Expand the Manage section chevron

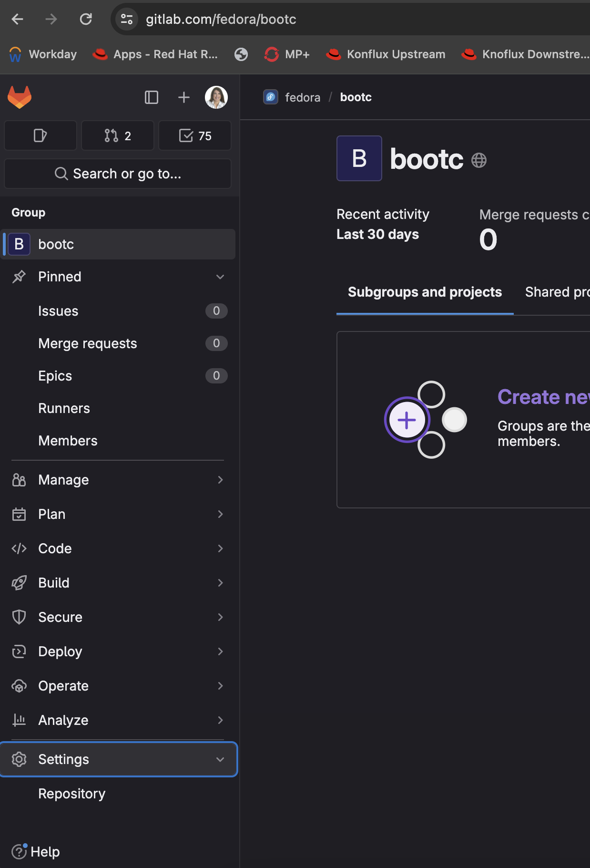(x=220, y=480)
